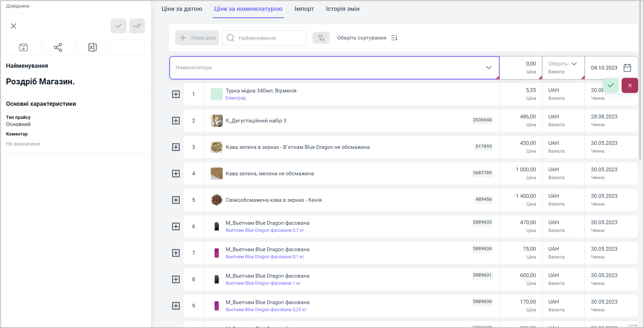Image resolution: width=644 pixels, height=328 pixels.
Task: Confirm new price with green checkmark
Action: (x=611, y=85)
